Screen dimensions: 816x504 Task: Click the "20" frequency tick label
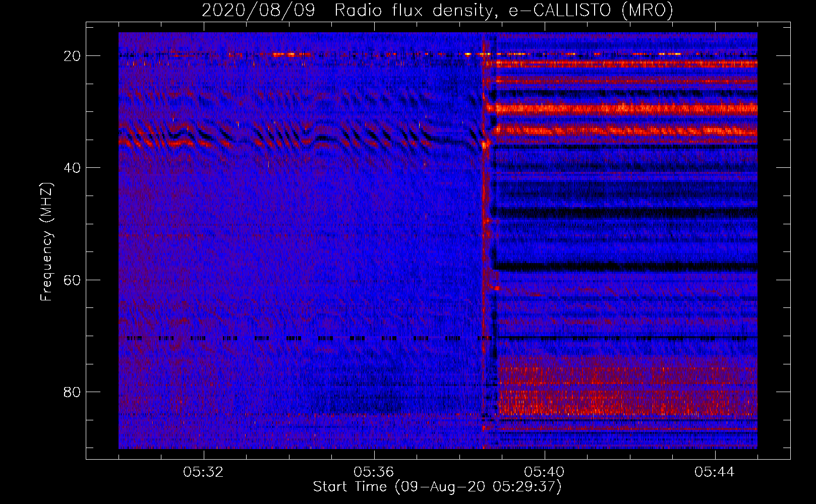coord(73,56)
